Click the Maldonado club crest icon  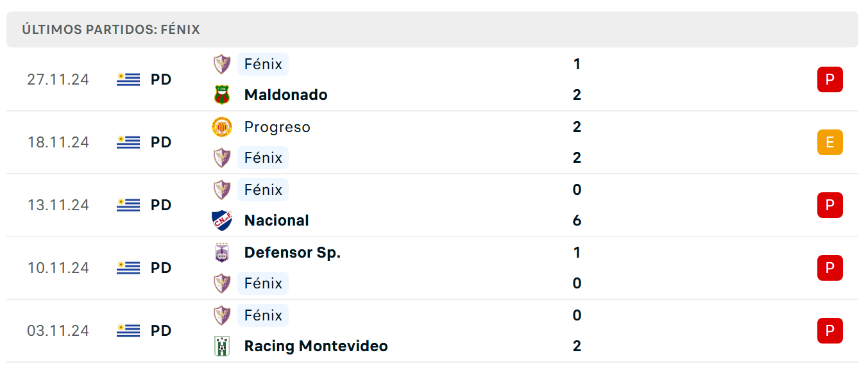(222, 95)
